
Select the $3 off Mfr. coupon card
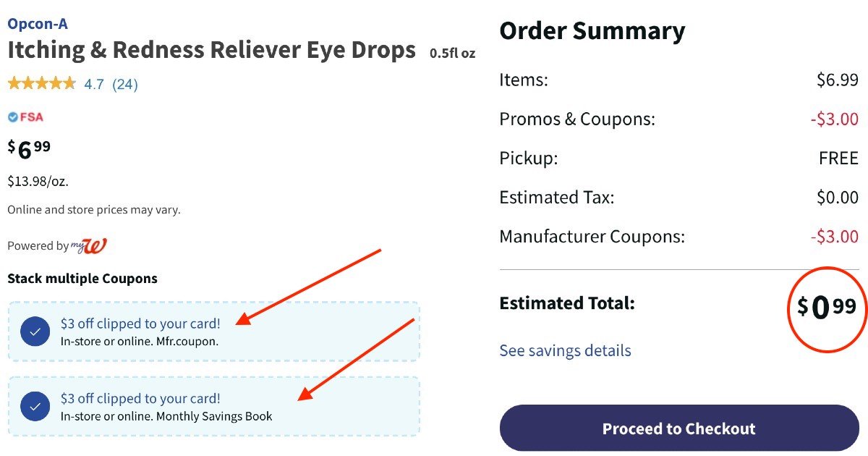(213, 332)
